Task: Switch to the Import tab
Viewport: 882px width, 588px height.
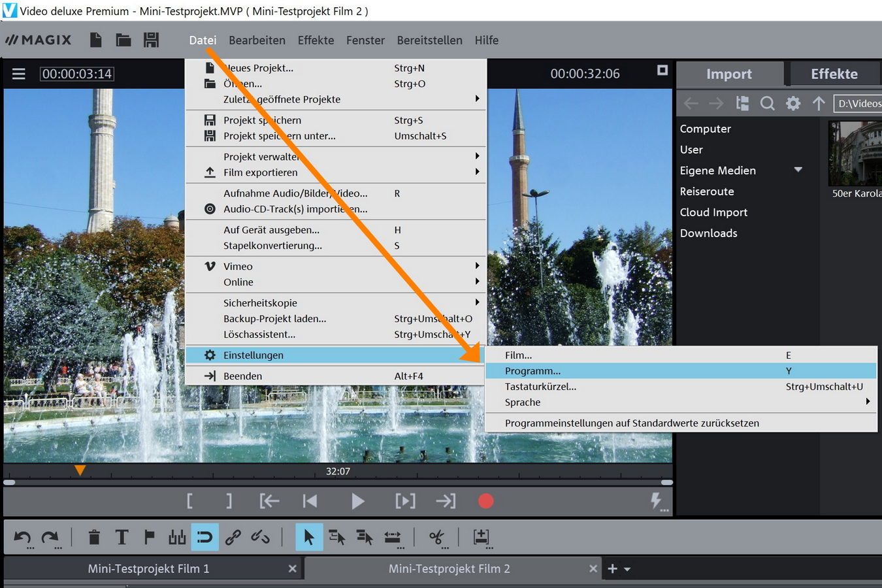Action: pyautogui.click(x=729, y=74)
